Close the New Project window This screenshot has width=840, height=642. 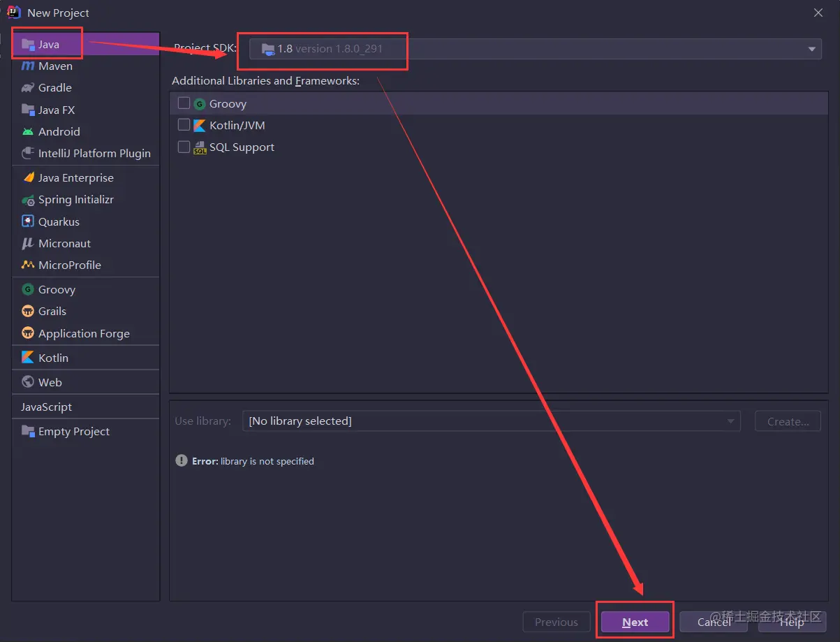818,13
